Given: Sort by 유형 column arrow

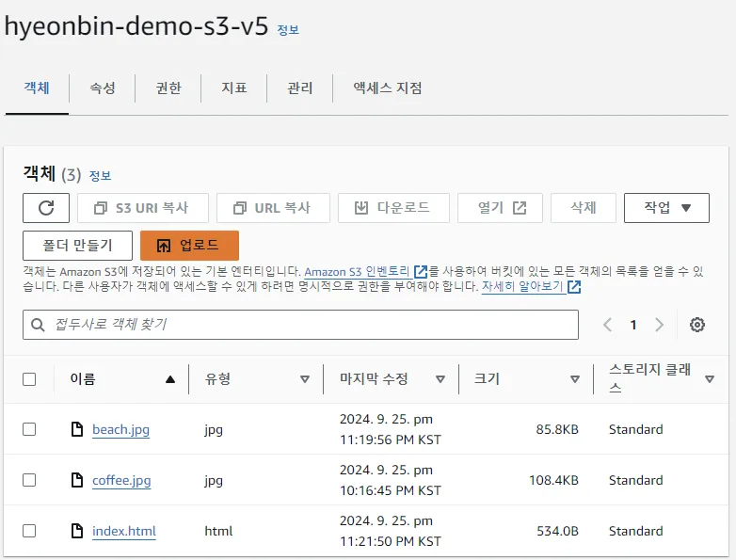Looking at the screenshot, I should tap(305, 379).
